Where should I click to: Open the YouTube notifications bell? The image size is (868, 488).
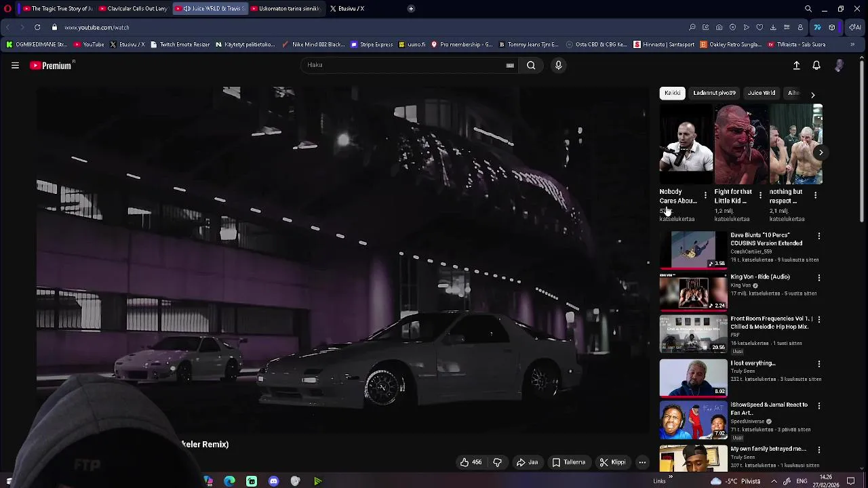coord(816,65)
